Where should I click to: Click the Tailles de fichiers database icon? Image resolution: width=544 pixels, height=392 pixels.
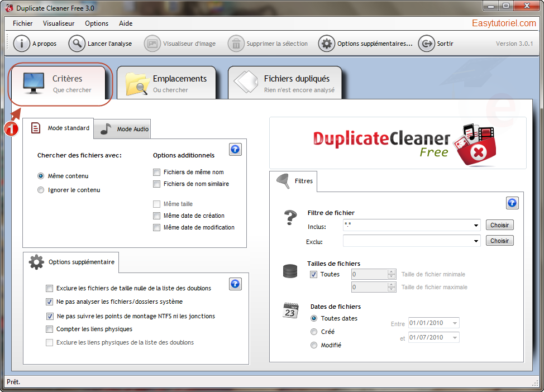pyautogui.click(x=290, y=271)
